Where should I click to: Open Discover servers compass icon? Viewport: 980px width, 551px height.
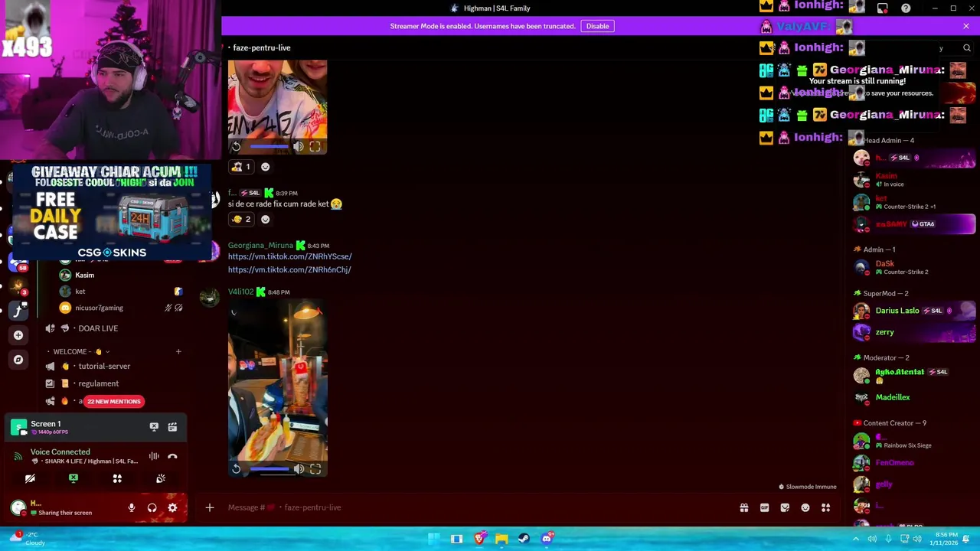18,359
